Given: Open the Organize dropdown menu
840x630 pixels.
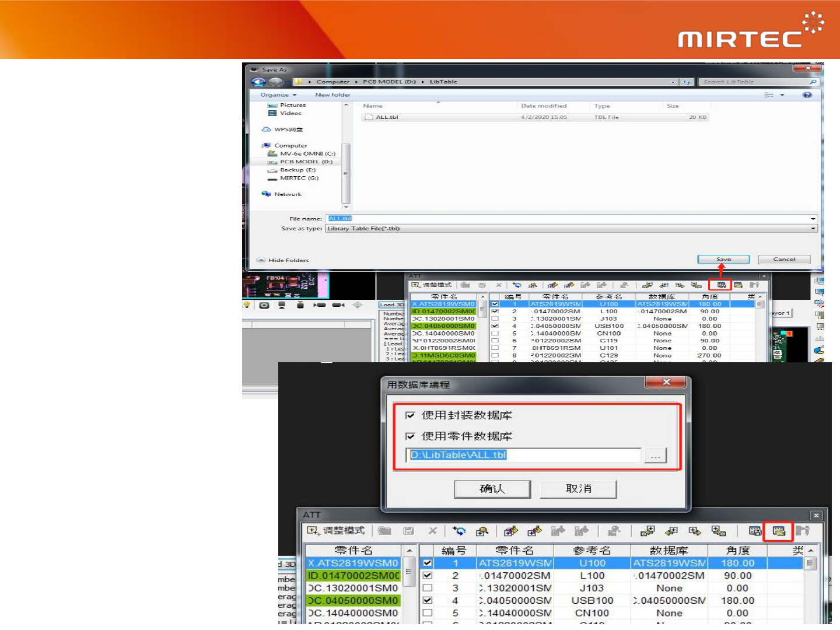Looking at the screenshot, I should (x=278, y=94).
